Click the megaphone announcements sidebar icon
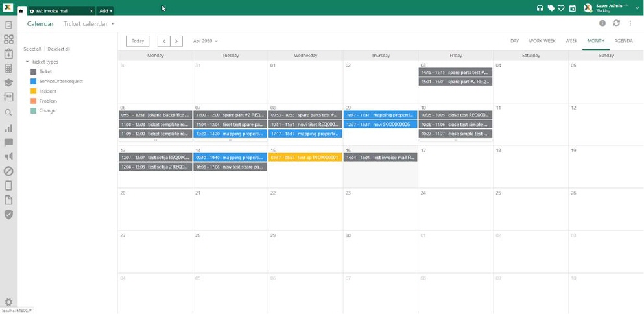Image resolution: width=644 pixels, height=314 pixels. 8,156
